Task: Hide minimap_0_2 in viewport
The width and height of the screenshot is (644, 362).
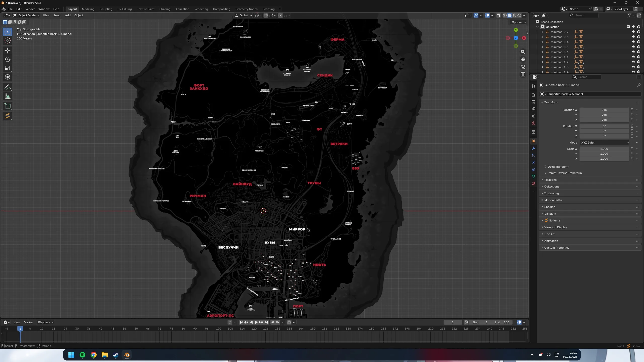Action: [633, 32]
